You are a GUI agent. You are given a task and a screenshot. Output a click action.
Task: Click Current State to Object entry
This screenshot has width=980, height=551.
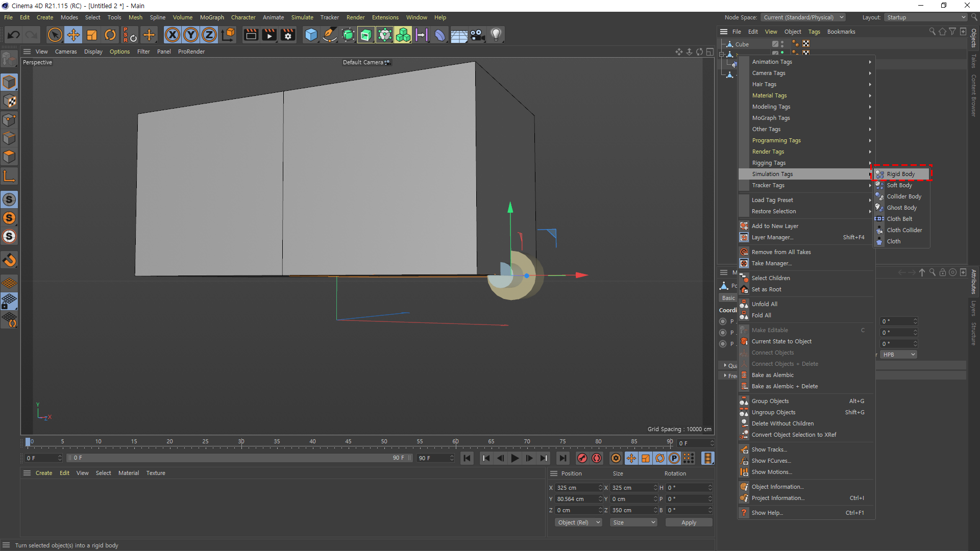coord(781,341)
